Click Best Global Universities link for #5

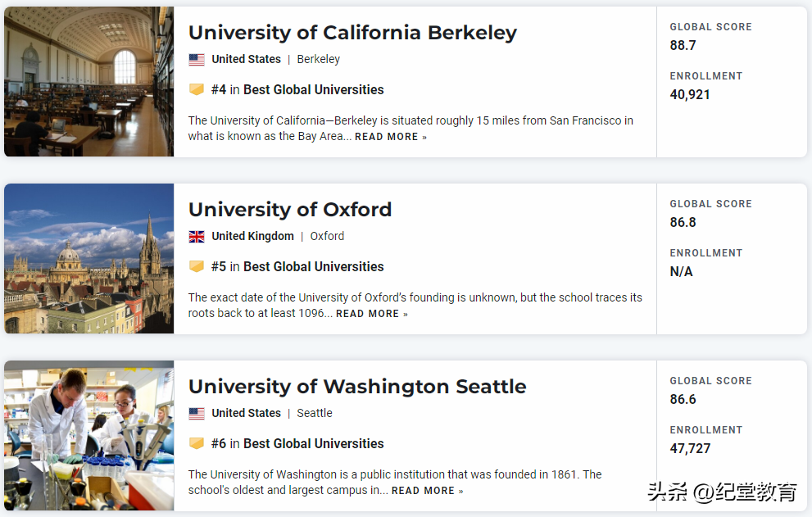point(313,266)
